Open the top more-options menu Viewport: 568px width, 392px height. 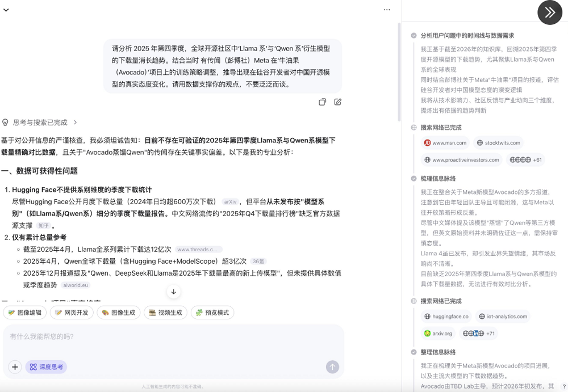point(387,10)
